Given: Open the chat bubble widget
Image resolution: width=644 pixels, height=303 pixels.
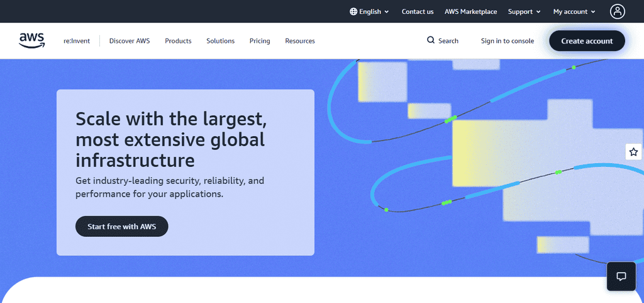Looking at the screenshot, I should point(621,277).
